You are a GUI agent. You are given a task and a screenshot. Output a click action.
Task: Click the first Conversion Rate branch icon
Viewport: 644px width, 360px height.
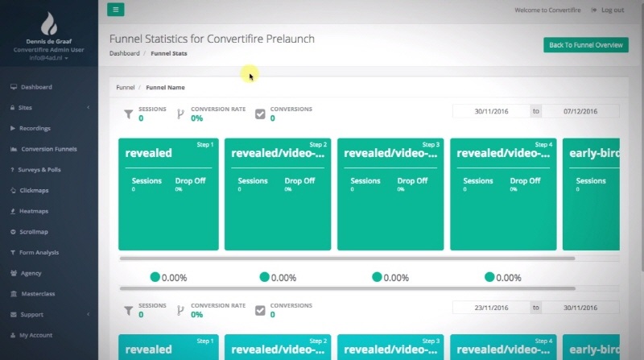pos(180,114)
